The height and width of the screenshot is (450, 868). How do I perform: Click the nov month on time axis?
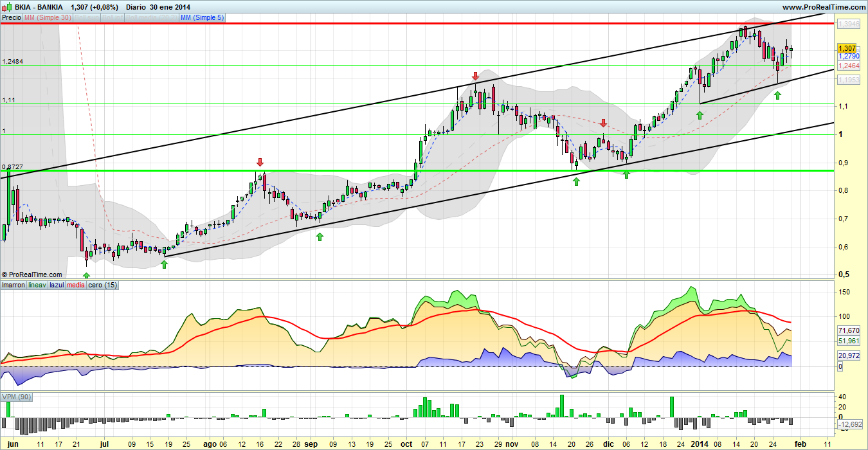[511, 444]
